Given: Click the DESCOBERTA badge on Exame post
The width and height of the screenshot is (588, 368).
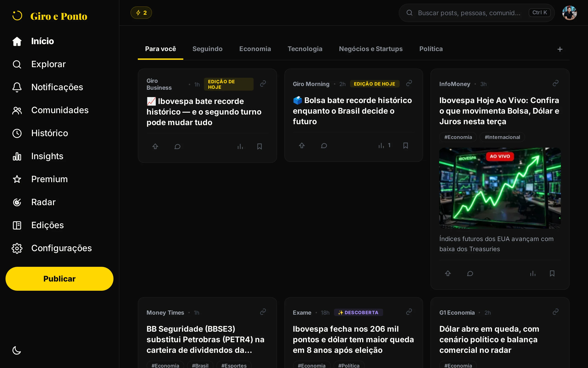Looking at the screenshot, I should pyautogui.click(x=358, y=313).
